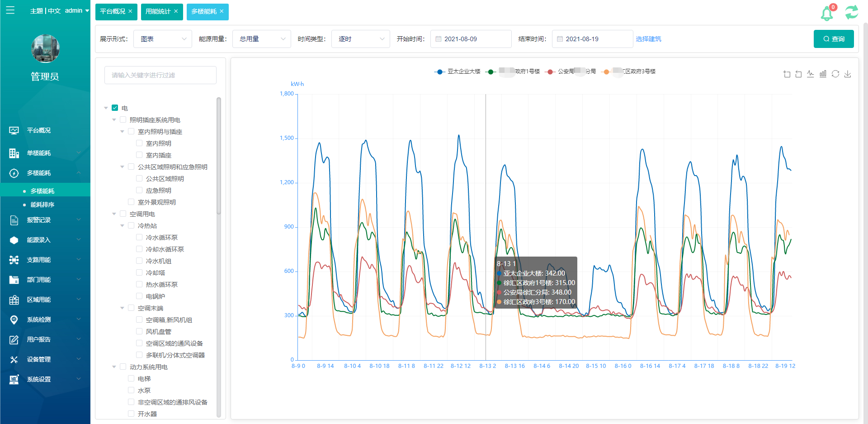Image resolution: width=868 pixels, height=424 pixels.
Task: Download chart as image icon
Action: 848,74
